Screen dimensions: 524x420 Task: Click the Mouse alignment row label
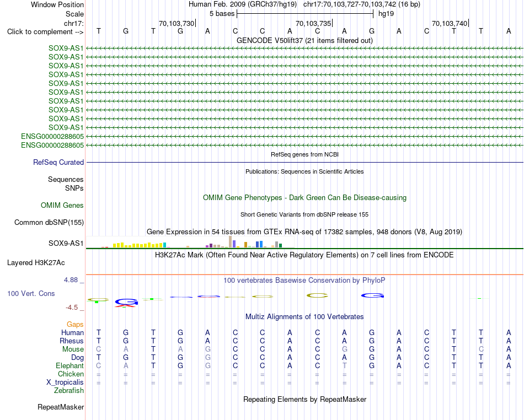click(x=73, y=349)
